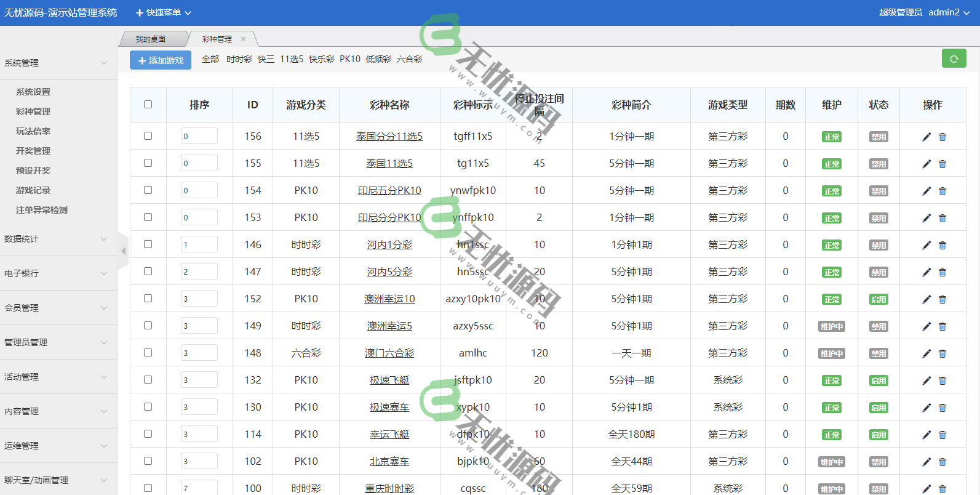Click the green refresh icon button
Image resolution: width=980 pixels, height=495 pixels.
coord(954,58)
